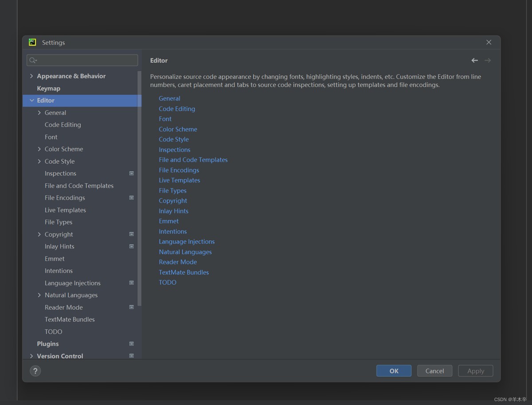This screenshot has width=532, height=405.
Task: Open the Emmet link
Action: [x=169, y=221]
